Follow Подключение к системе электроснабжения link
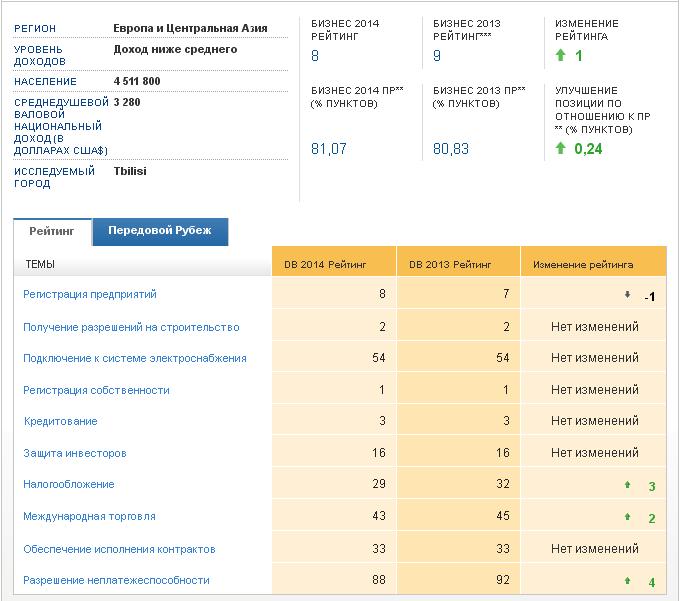This screenshot has width=682, height=601. (134, 358)
